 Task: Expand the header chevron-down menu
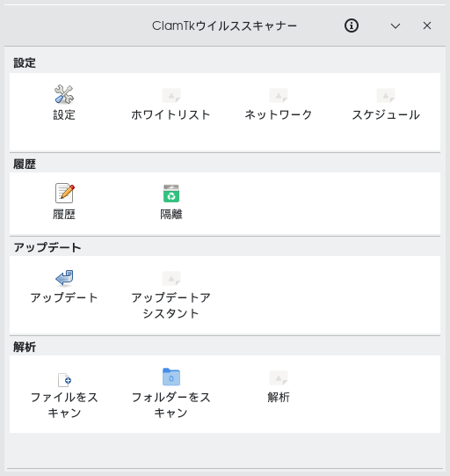coord(396,26)
